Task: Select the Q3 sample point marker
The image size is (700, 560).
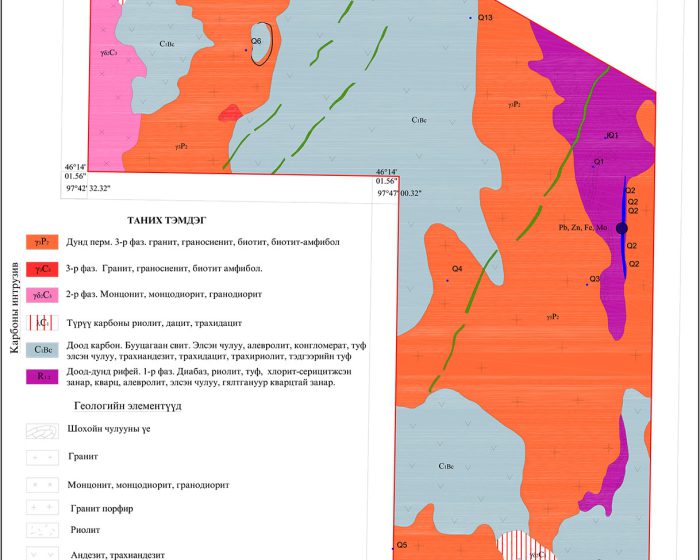Action: click(587, 285)
